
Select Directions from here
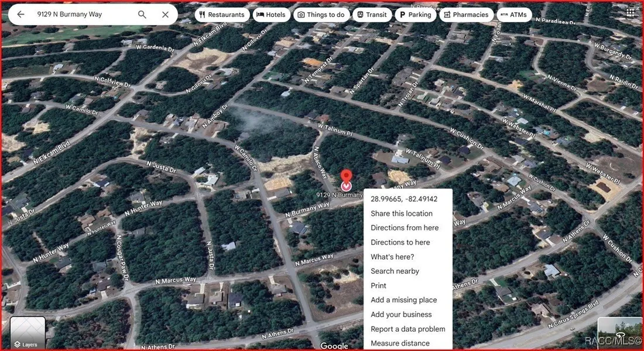405,228
